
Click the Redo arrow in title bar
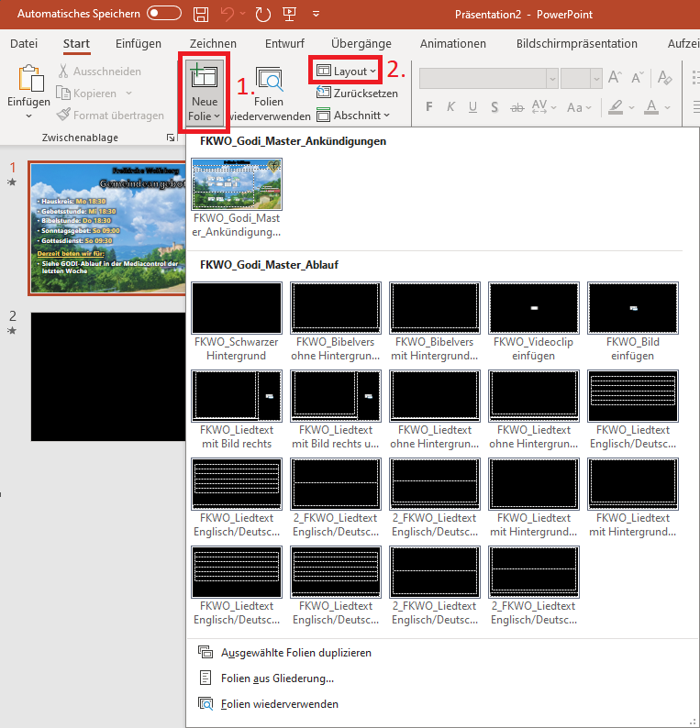coord(263,15)
